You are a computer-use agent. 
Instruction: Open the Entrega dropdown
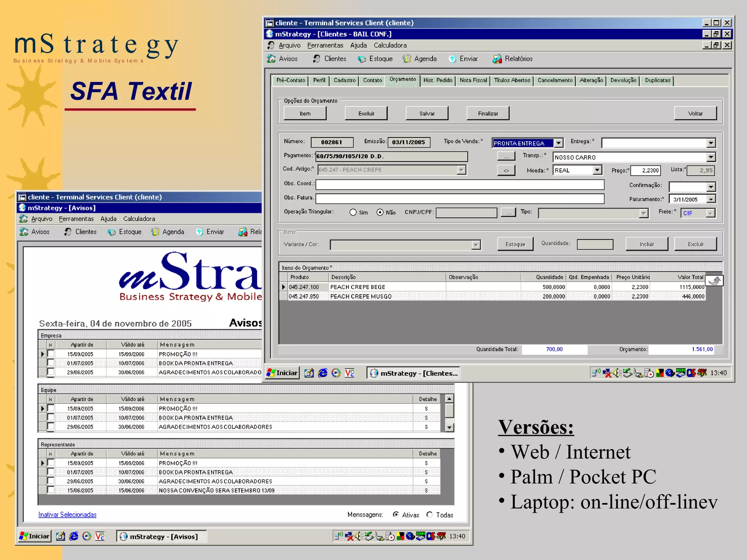pyautogui.click(x=711, y=143)
